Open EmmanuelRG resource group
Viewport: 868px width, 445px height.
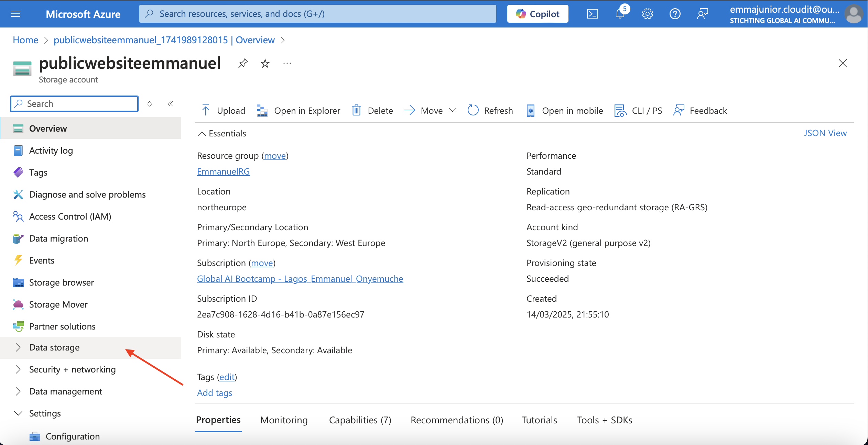click(223, 171)
